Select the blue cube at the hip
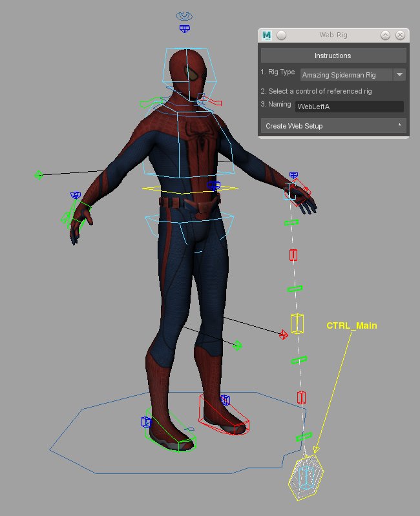 tap(213, 185)
